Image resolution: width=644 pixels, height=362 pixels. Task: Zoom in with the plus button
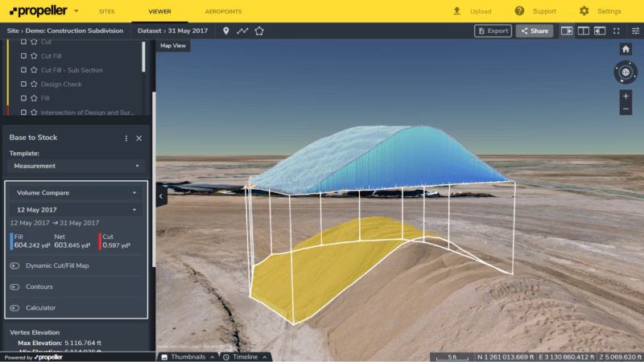[625, 96]
